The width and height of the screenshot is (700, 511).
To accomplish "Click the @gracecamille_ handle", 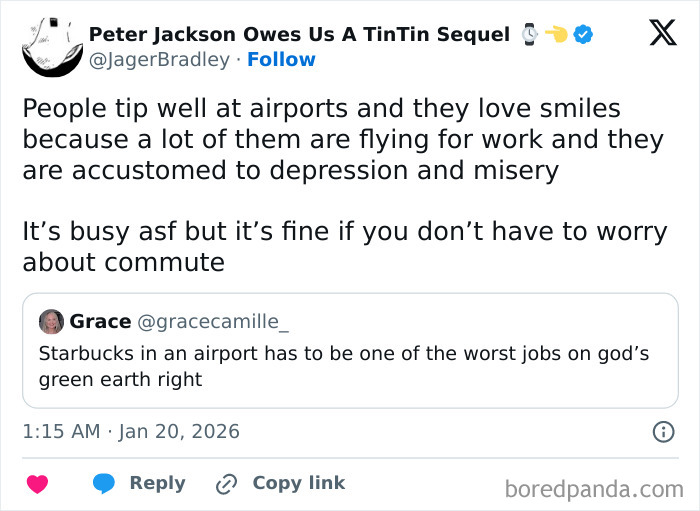I will [212, 321].
